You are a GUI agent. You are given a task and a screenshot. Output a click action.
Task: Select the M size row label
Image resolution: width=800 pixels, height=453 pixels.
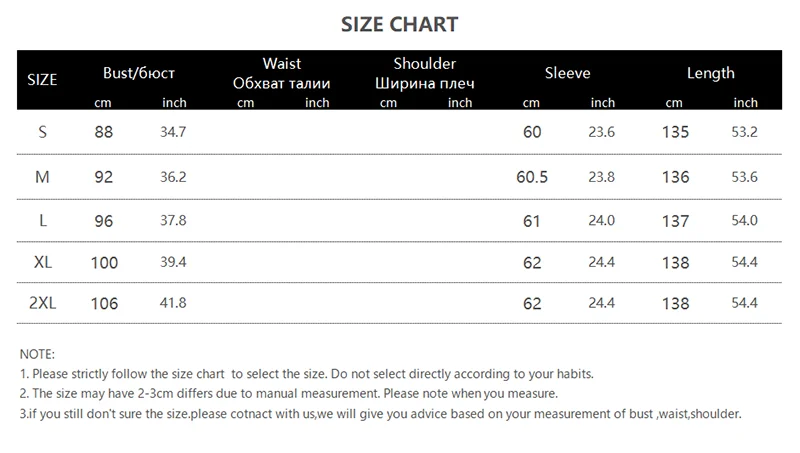tap(42, 176)
